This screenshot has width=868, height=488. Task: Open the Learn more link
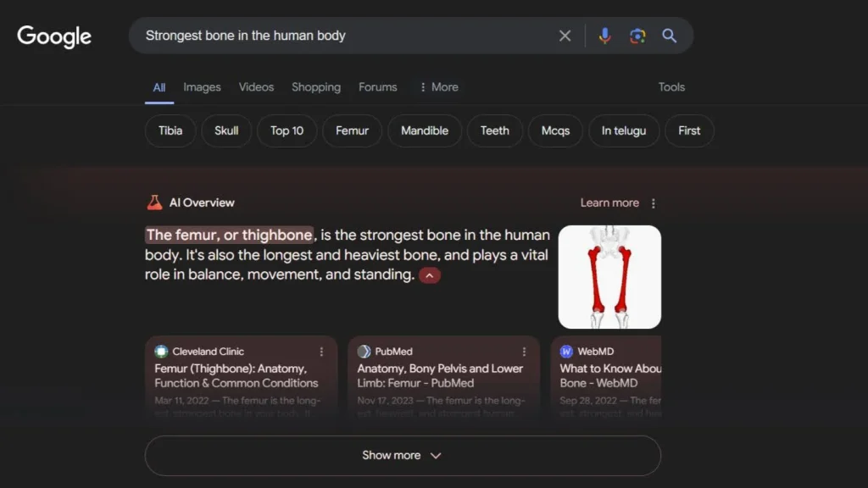pyautogui.click(x=609, y=203)
